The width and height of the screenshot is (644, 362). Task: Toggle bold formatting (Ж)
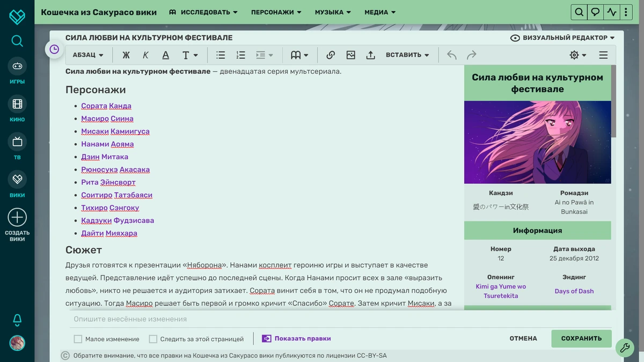[x=127, y=55]
